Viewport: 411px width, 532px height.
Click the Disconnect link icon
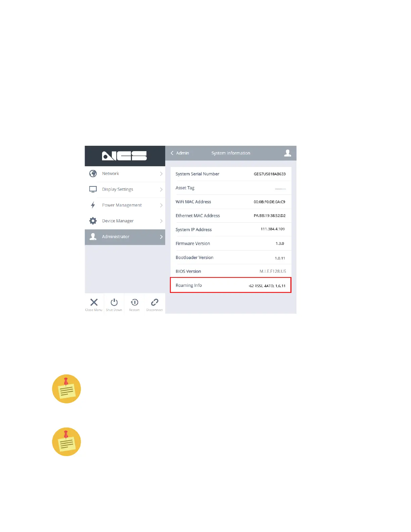tap(154, 302)
